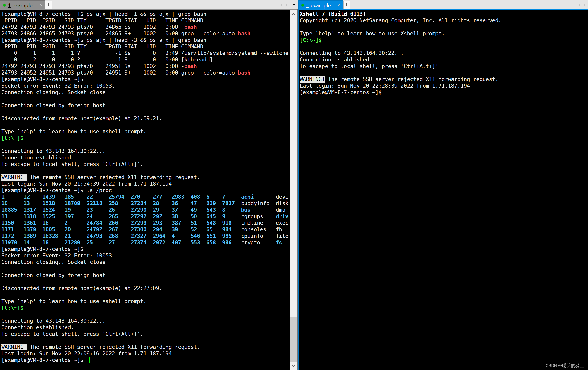Close the 'example' tab in the left pane
Viewport: 588px width, 370px height.
click(41, 5)
